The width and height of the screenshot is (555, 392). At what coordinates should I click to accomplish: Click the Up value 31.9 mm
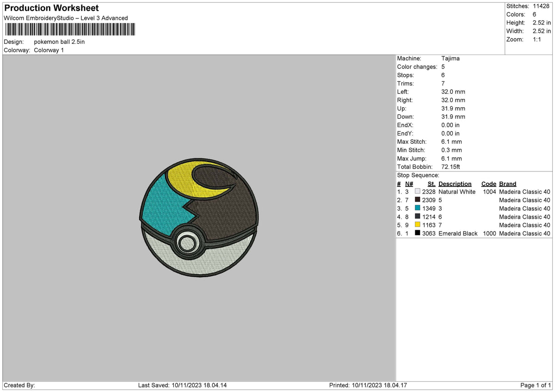click(453, 108)
